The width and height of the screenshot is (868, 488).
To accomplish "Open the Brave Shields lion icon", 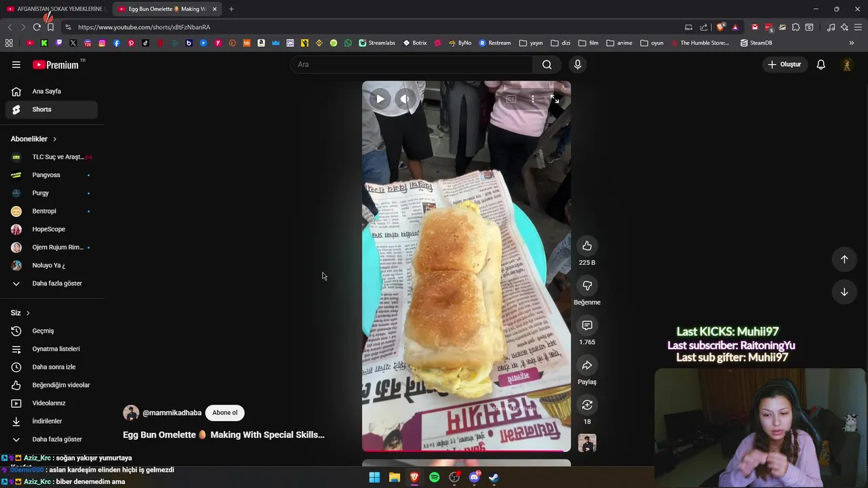I will pos(720,27).
